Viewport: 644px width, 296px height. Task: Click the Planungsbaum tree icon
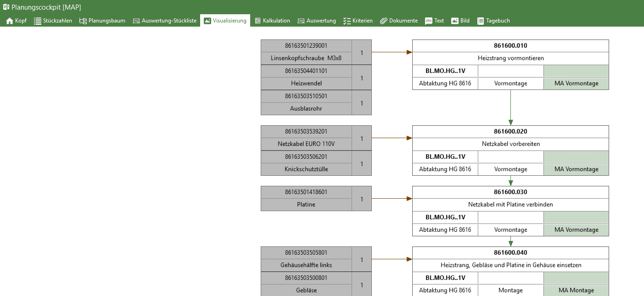click(x=83, y=21)
